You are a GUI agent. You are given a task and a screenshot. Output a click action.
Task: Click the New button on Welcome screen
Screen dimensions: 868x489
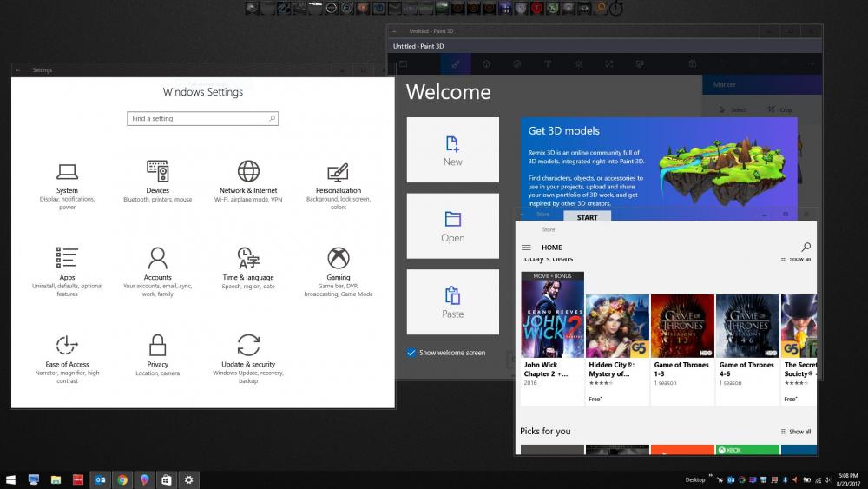(x=452, y=149)
